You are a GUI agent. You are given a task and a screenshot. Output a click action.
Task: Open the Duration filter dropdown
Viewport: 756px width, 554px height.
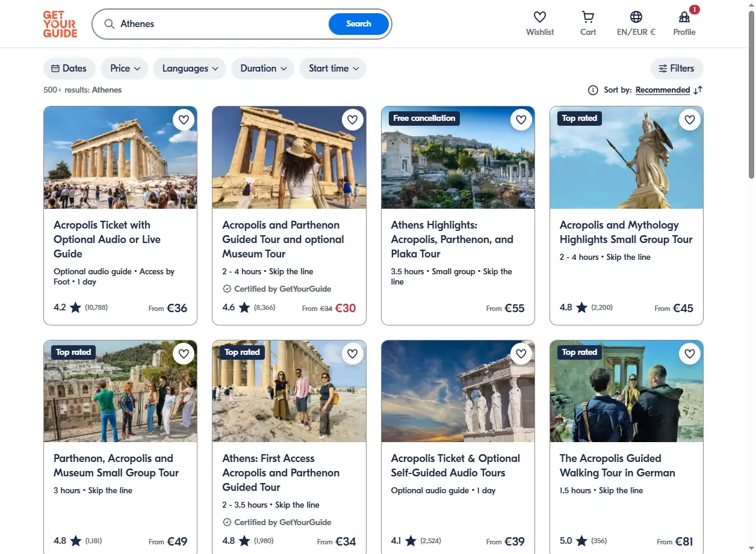[263, 69]
